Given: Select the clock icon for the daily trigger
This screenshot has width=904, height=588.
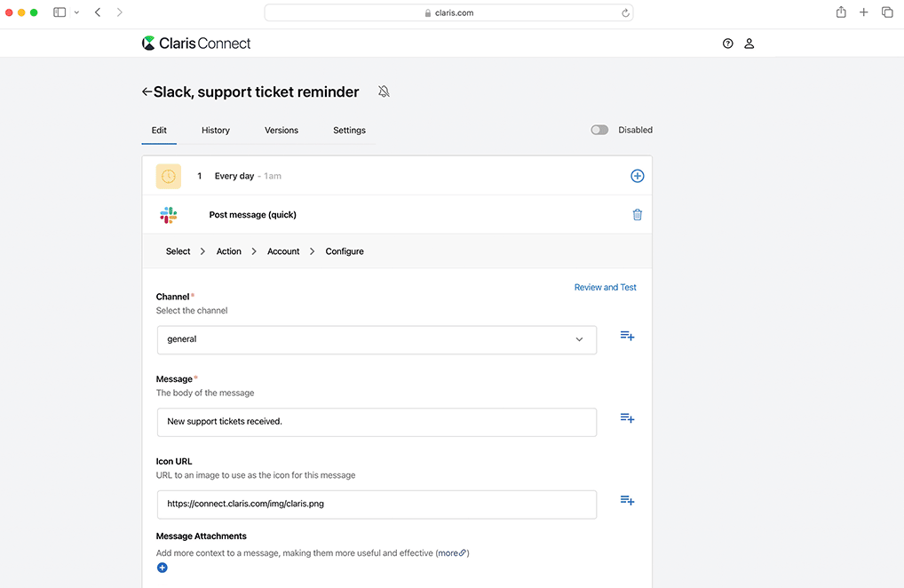Looking at the screenshot, I should tap(168, 176).
